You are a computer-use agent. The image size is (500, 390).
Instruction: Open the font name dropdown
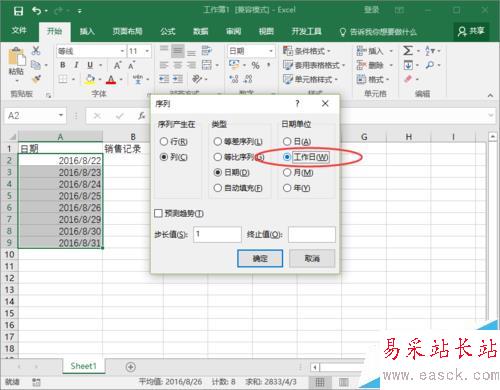tap(122, 51)
